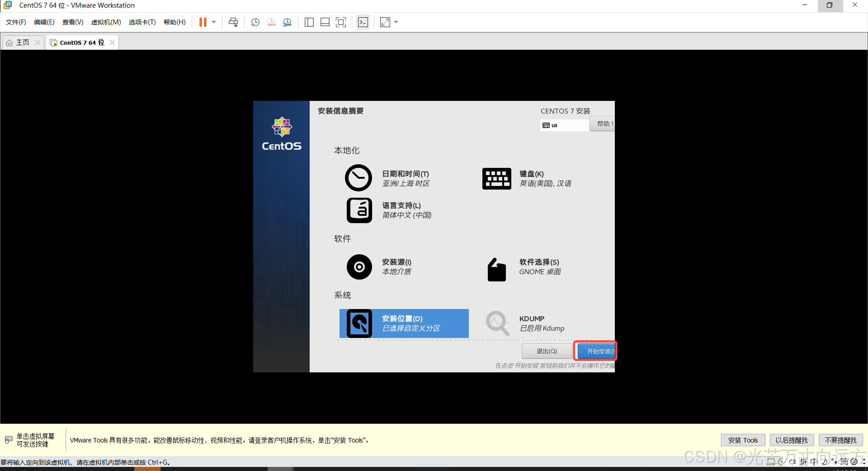The width and height of the screenshot is (868, 471).
Task: Open the snapshot manager
Action: point(287,22)
